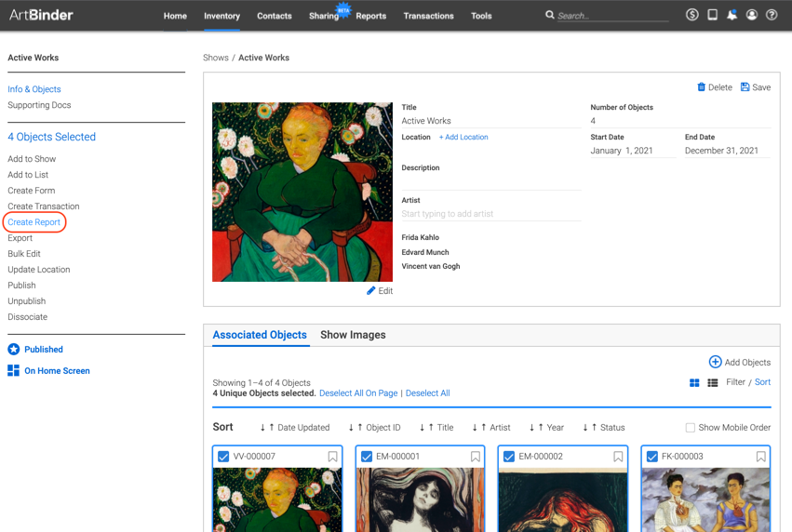792x532 pixels.
Task: Click Create Transaction
Action: [x=44, y=206]
